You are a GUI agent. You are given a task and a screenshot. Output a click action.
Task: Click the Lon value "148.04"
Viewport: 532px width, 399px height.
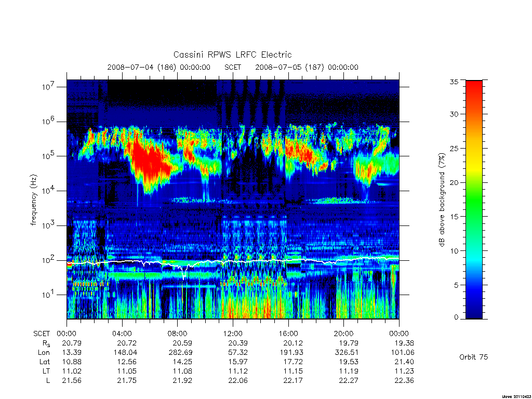point(125,353)
